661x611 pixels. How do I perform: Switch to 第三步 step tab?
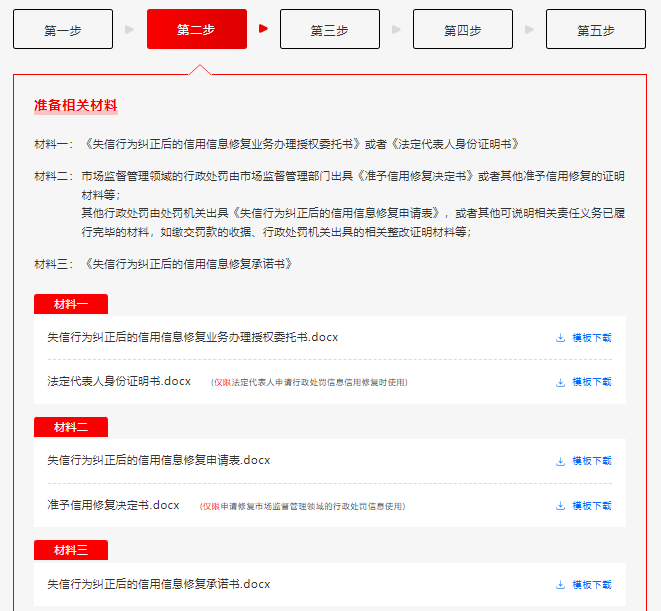tap(329, 30)
